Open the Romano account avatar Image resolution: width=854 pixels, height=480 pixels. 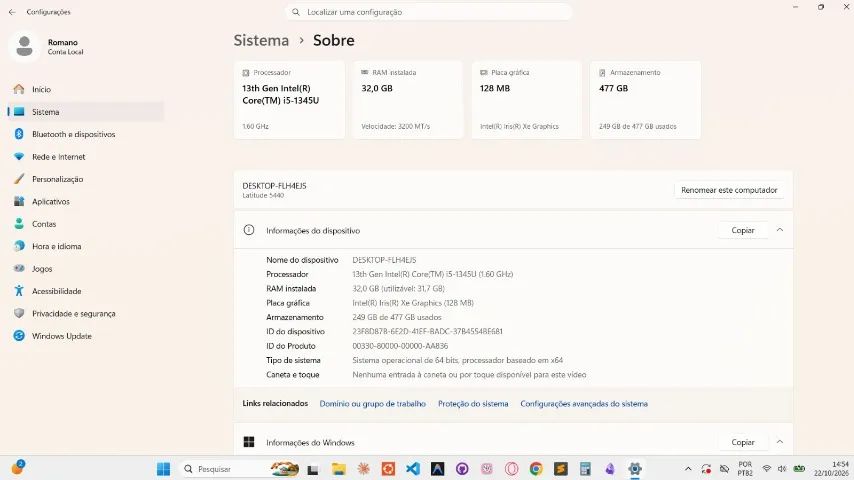point(24,46)
